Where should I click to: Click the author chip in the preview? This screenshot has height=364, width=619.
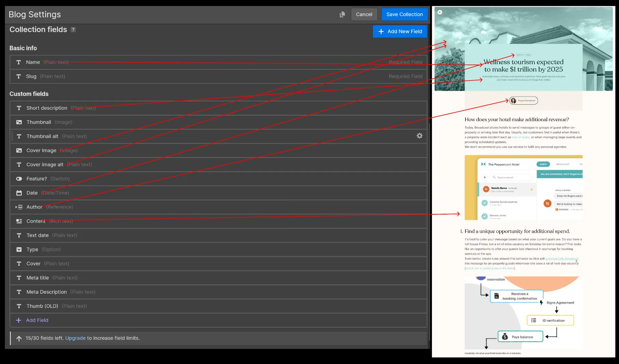coord(524,101)
